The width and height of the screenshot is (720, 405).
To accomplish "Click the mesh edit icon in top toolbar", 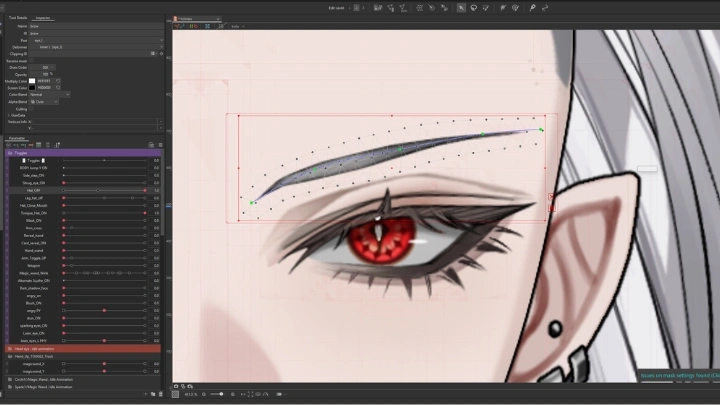I will pos(391,8).
